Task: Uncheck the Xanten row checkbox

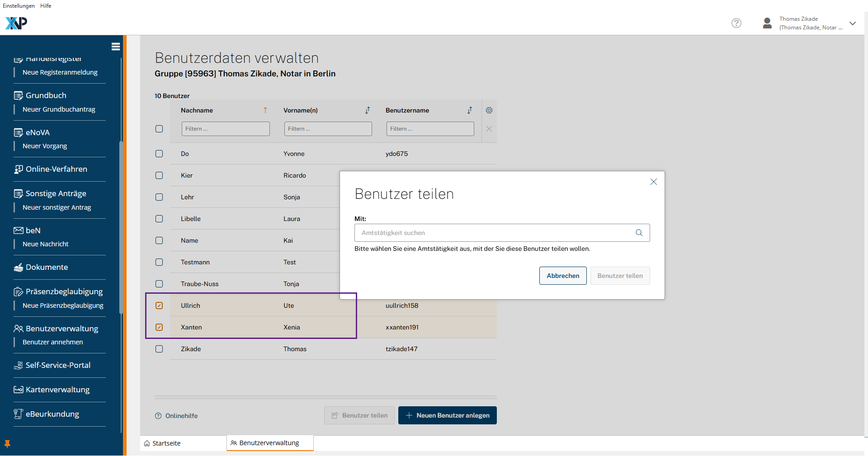Action: [159, 327]
